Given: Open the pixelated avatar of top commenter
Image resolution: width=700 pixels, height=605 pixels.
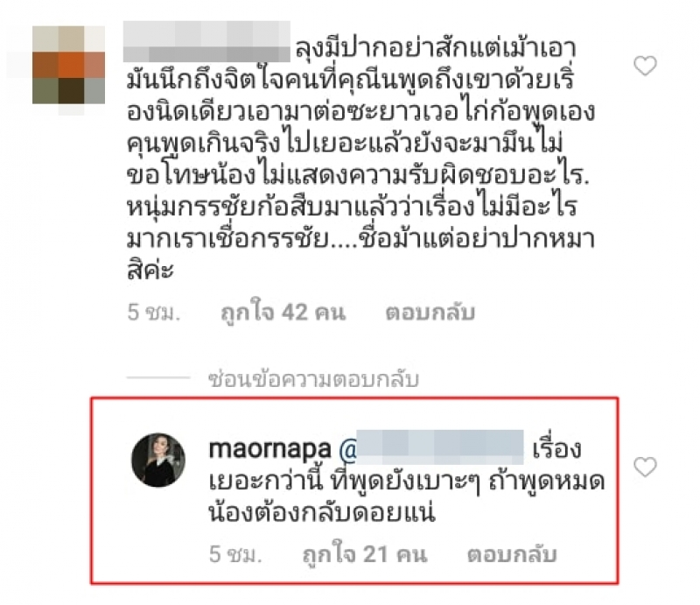Looking at the screenshot, I should coord(68,65).
